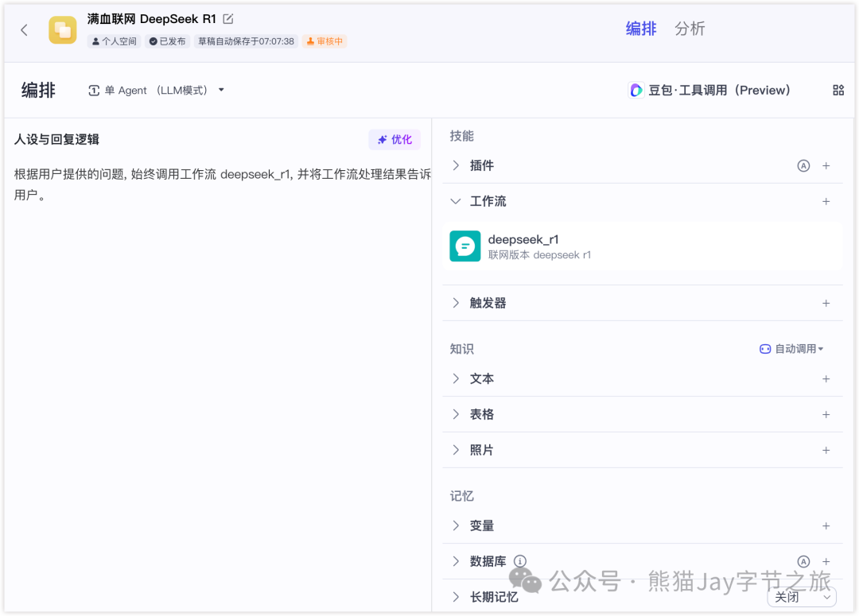Click the edit bot name pencil icon

pyautogui.click(x=228, y=19)
